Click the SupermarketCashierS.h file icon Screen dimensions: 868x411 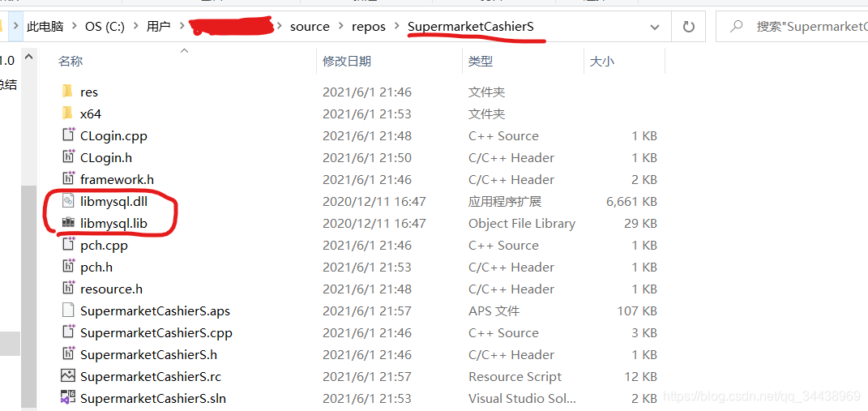(x=67, y=354)
